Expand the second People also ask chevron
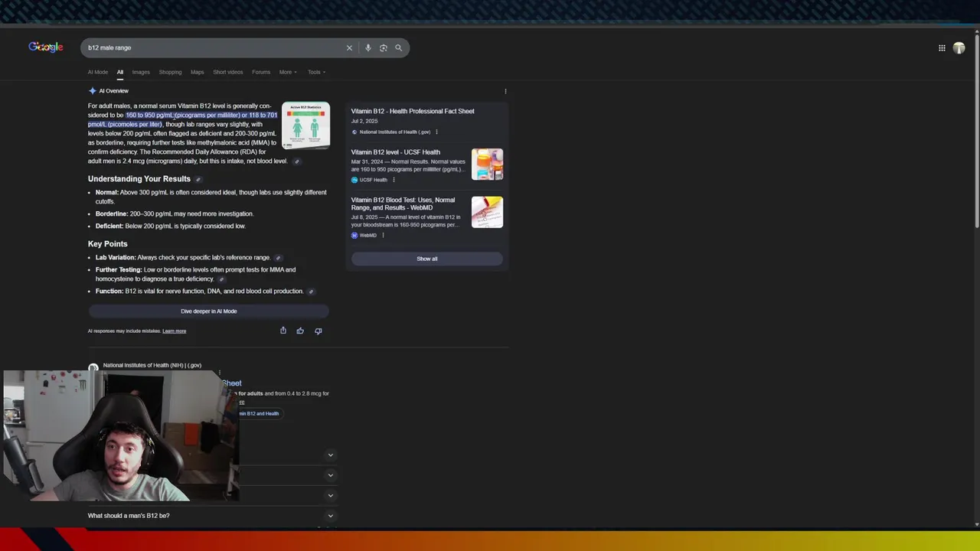 (331, 474)
